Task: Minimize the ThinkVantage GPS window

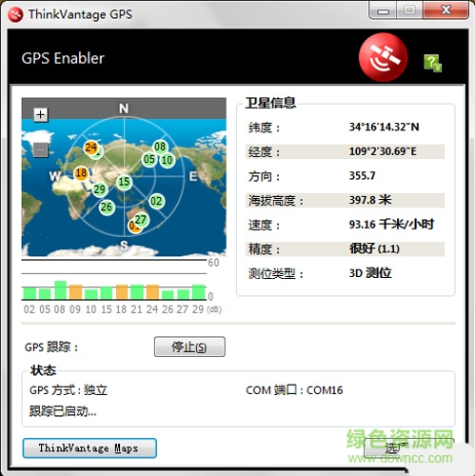Action: [x=383, y=10]
